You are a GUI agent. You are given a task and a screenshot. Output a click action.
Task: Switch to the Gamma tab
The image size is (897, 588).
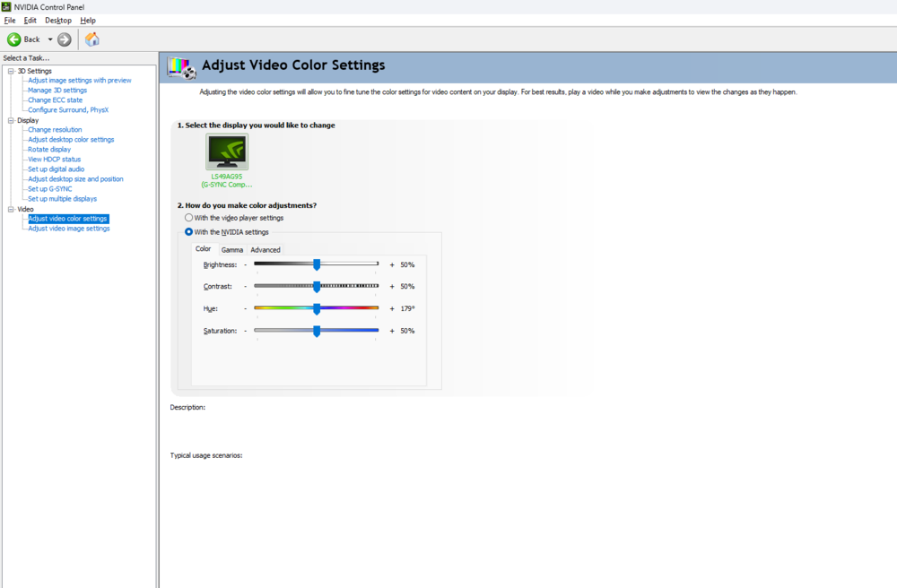232,250
